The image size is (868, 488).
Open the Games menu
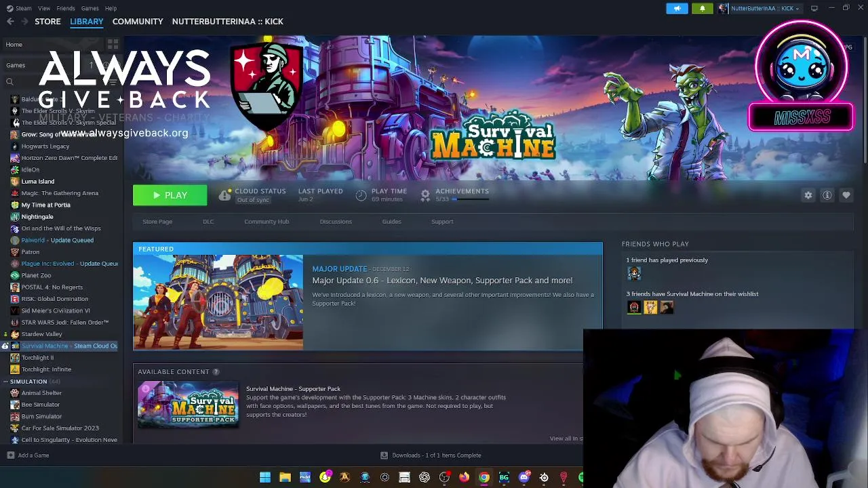tap(90, 8)
